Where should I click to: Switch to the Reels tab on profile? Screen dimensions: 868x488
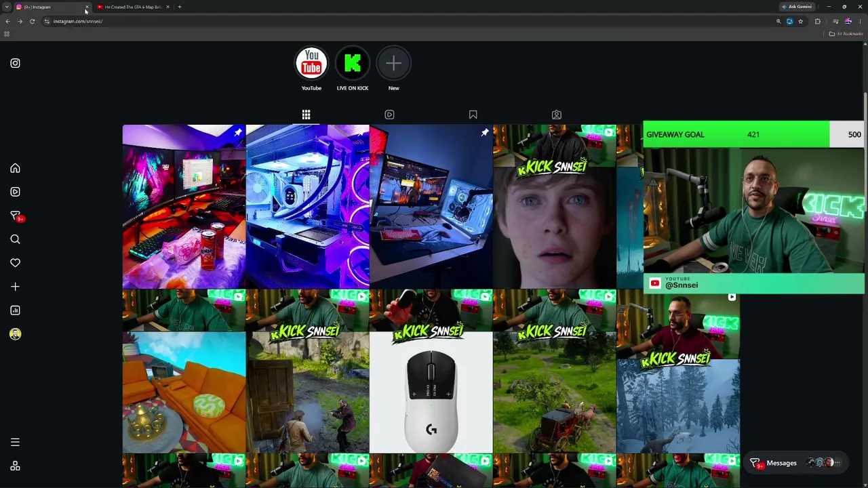(x=389, y=115)
